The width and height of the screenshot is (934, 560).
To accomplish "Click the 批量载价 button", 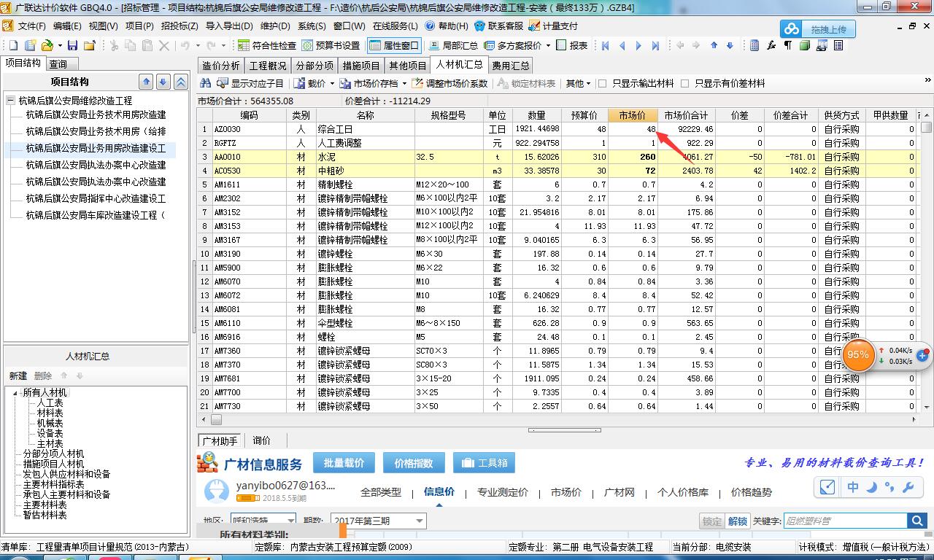I will [x=344, y=463].
